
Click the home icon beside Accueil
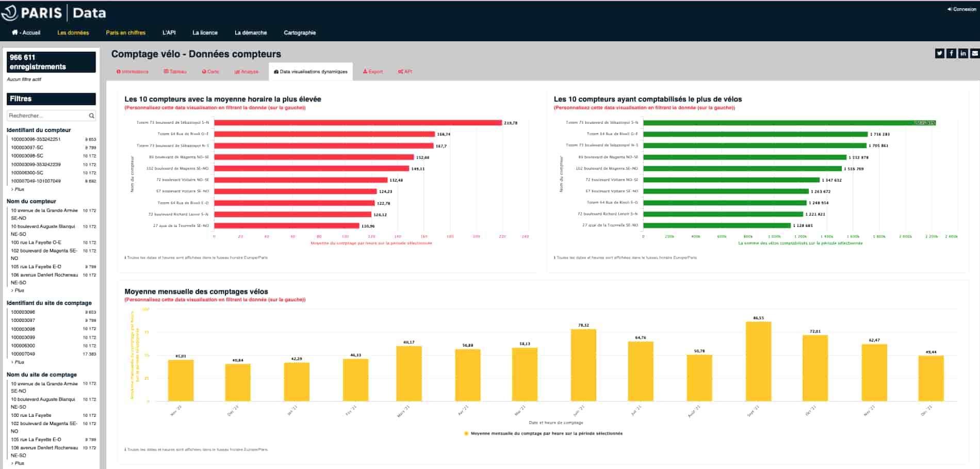[15, 33]
